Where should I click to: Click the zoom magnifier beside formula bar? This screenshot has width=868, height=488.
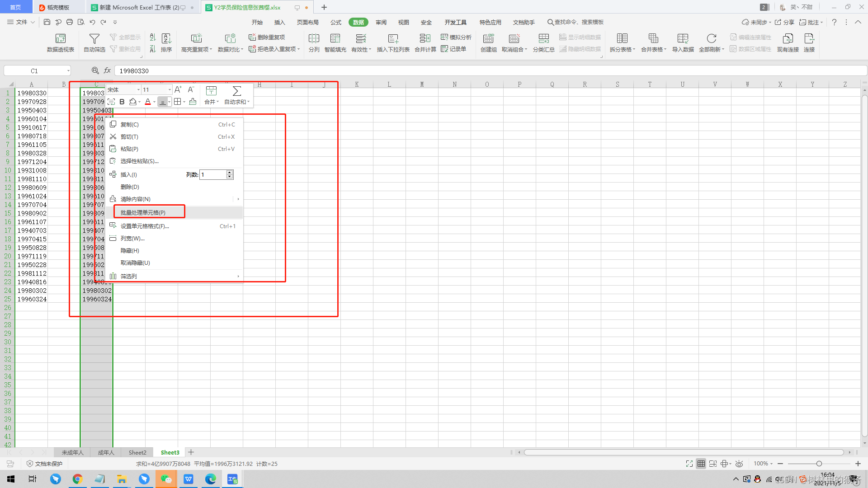[95, 70]
